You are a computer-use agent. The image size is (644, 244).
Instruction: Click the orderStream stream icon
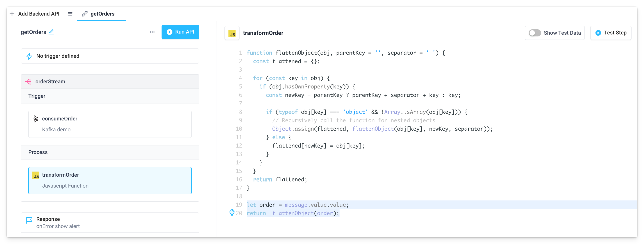[x=30, y=82]
